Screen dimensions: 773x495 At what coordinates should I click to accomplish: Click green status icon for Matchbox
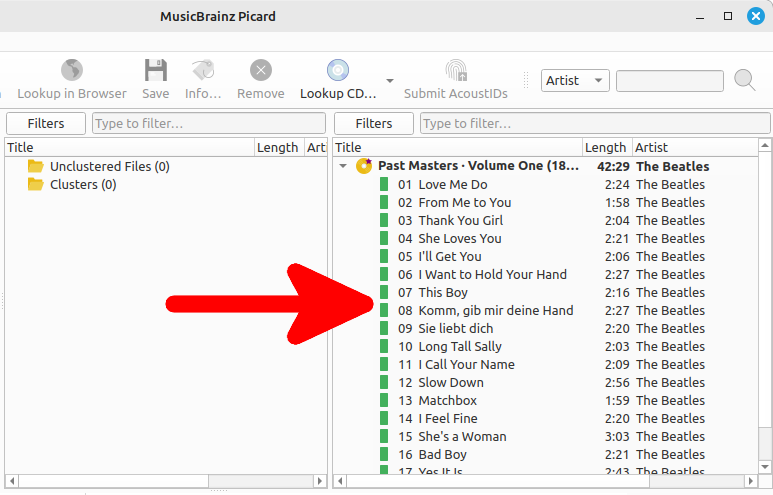pyautogui.click(x=384, y=400)
